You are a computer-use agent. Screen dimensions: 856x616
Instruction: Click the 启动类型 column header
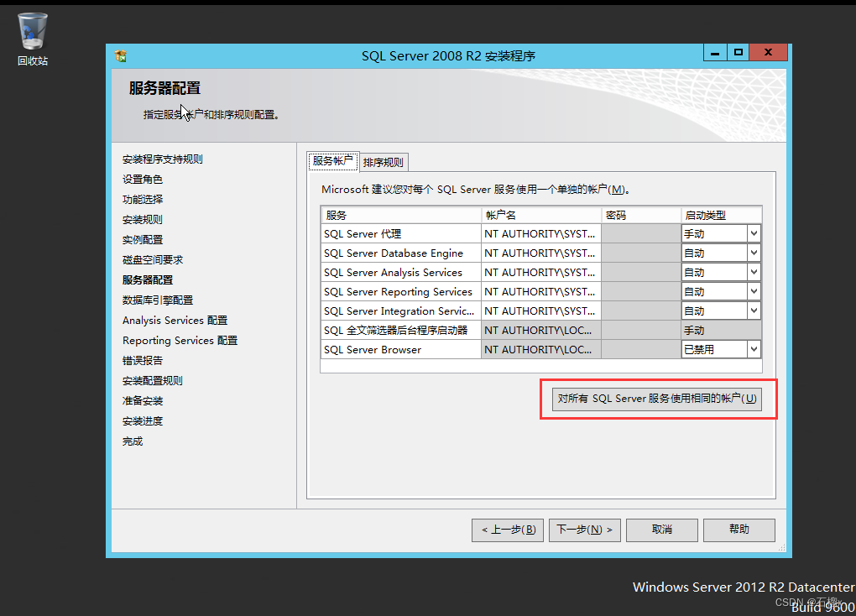(x=721, y=215)
